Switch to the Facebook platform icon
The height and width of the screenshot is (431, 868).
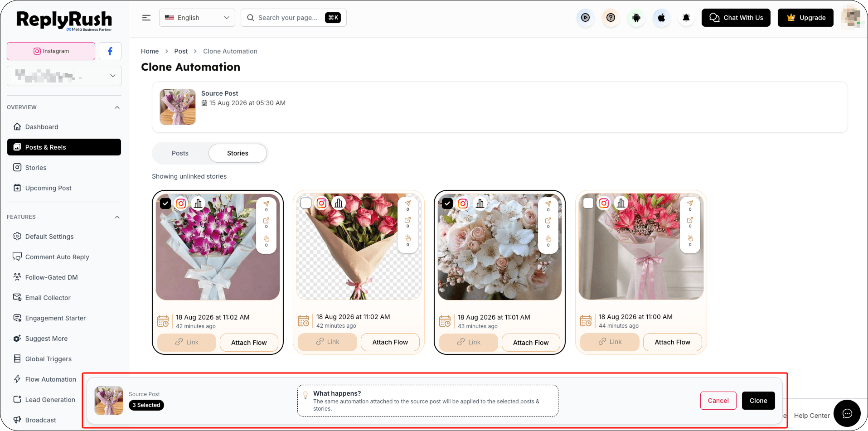pyautogui.click(x=110, y=51)
